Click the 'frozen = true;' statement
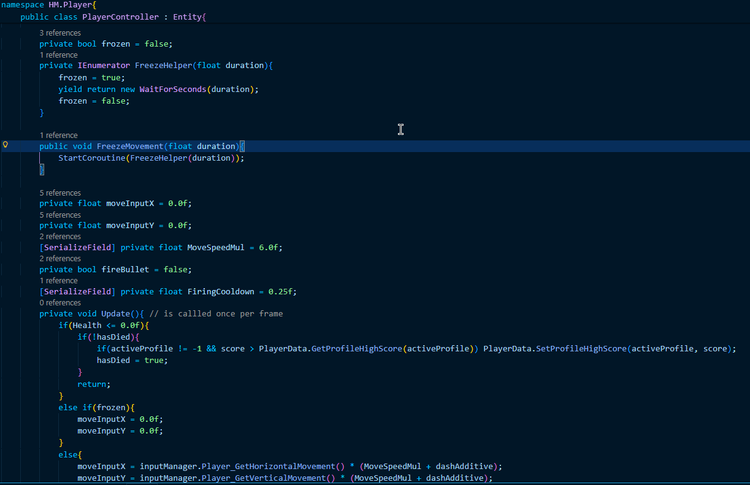750x485 pixels. [91, 77]
